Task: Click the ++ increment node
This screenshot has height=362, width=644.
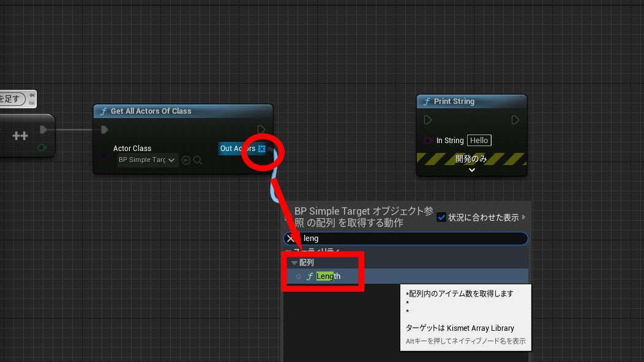Action: tap(20, 135)
